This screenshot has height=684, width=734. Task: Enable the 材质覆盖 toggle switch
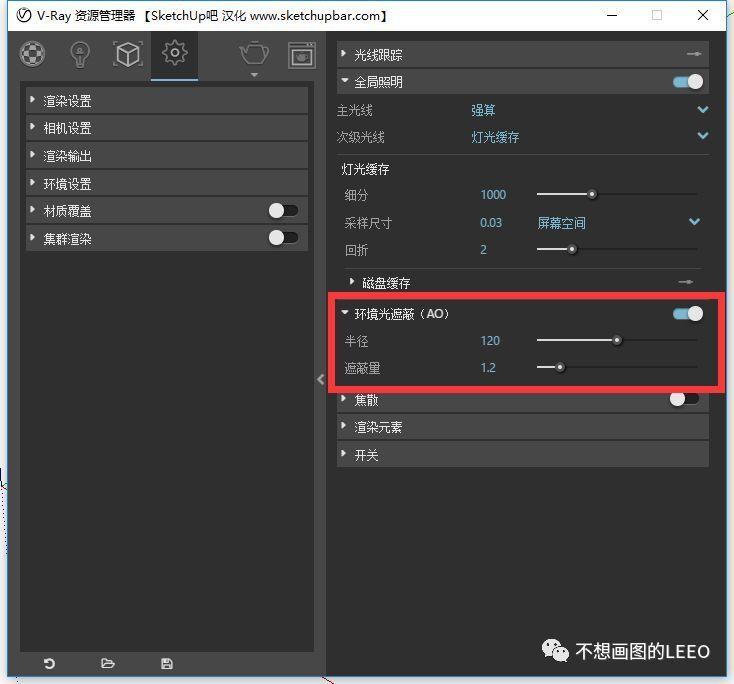283,211
